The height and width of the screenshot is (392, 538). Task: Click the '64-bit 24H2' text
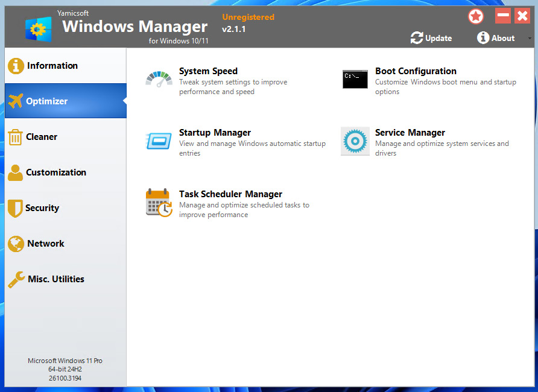[x=65, y=369]
